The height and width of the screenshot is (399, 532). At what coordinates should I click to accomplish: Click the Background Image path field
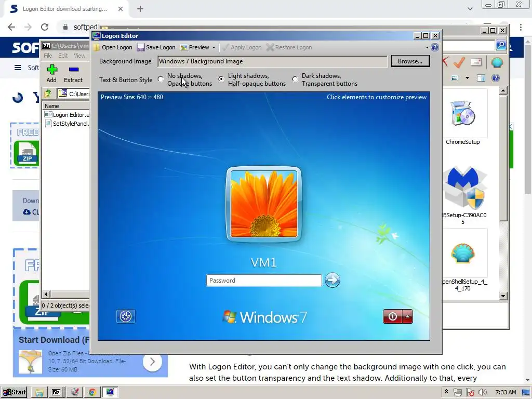coord(272,61)
